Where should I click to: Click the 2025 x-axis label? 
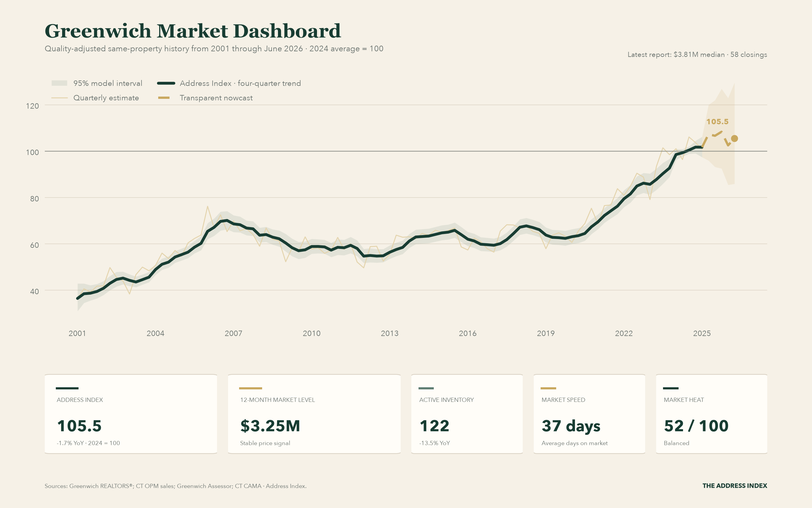[x=702, y=333]
